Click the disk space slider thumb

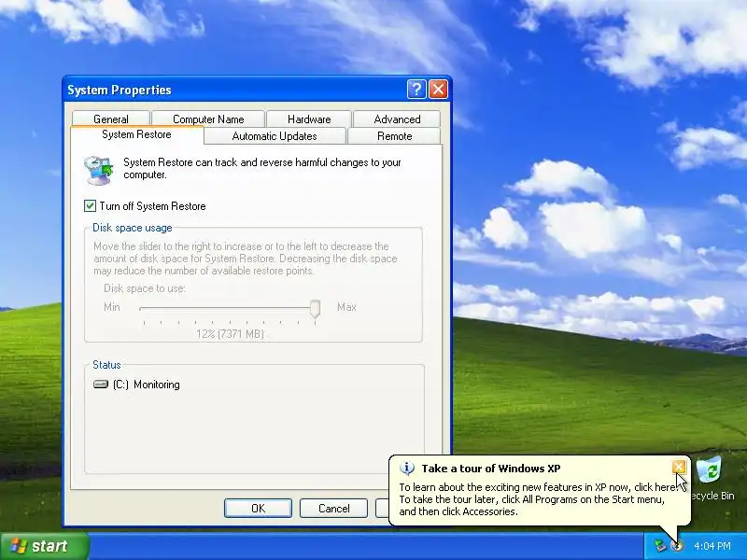pos(315,309)
